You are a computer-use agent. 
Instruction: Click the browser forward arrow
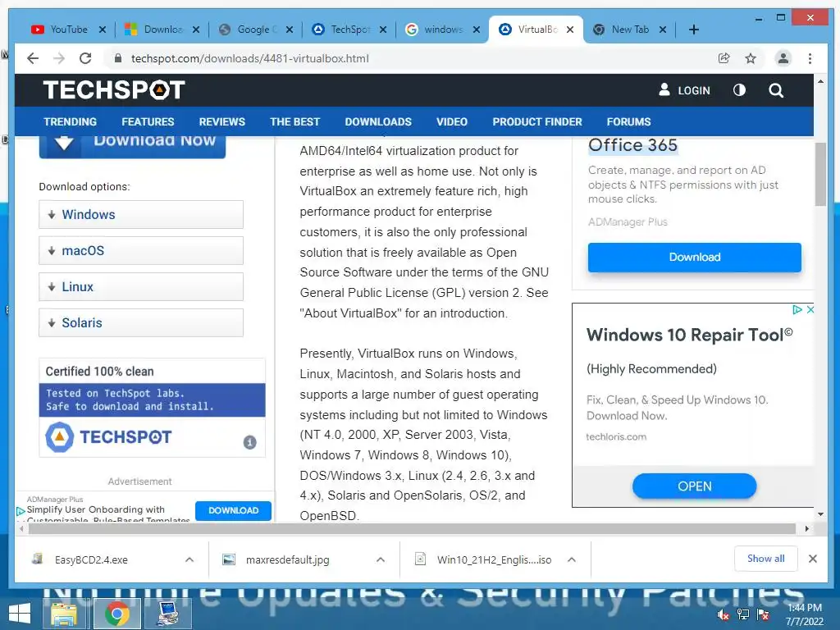click(59, 58)
